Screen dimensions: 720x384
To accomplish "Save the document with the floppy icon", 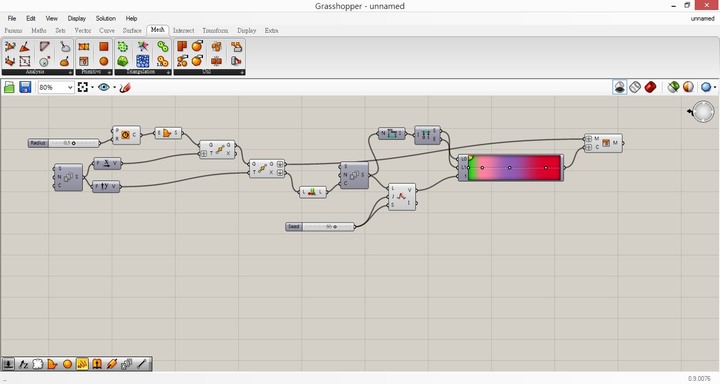I will pos(25,87).
